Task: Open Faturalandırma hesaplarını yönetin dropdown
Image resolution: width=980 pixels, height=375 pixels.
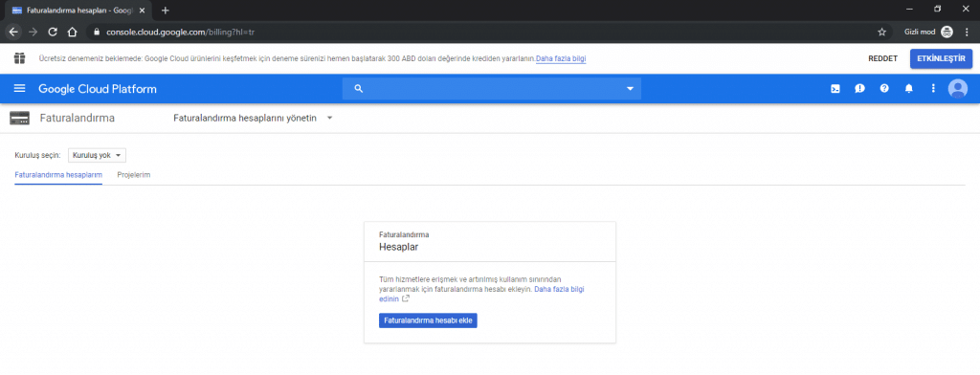Action: (x=253, y=118)
